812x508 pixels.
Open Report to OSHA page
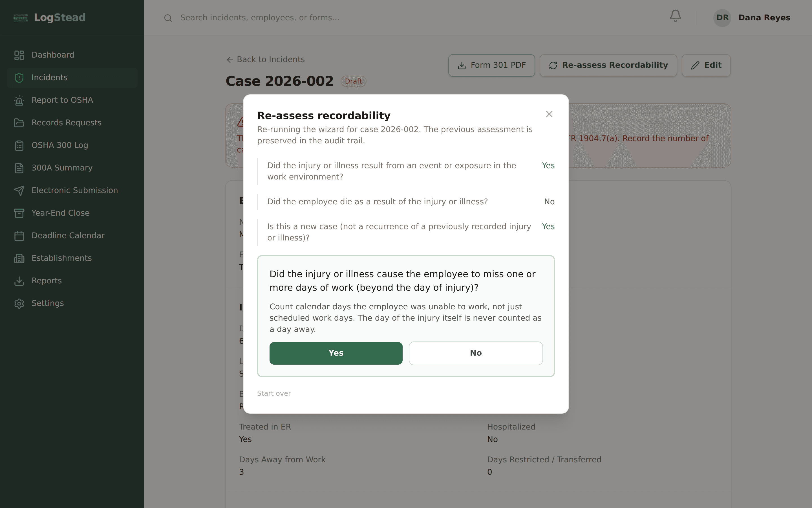[x=72, y=100]
